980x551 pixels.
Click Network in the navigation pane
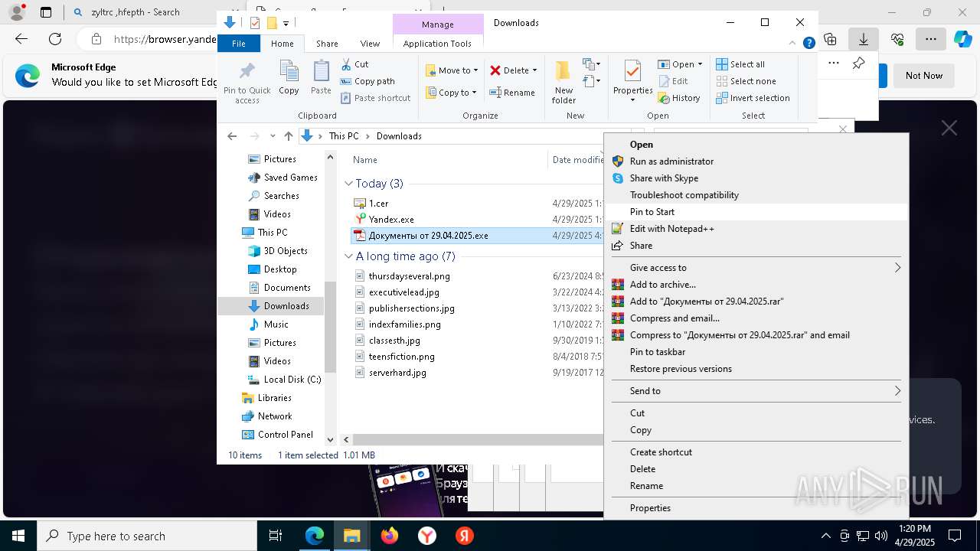pos(274,416)
